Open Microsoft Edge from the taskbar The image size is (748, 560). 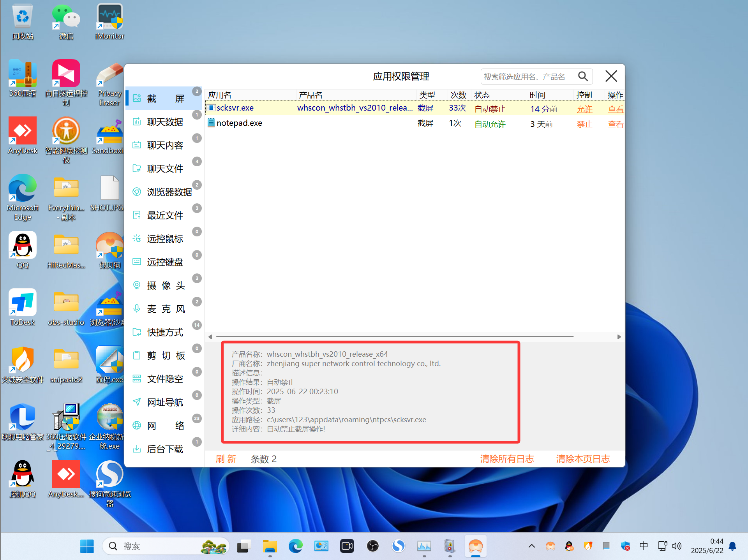(x=295, y=546)
